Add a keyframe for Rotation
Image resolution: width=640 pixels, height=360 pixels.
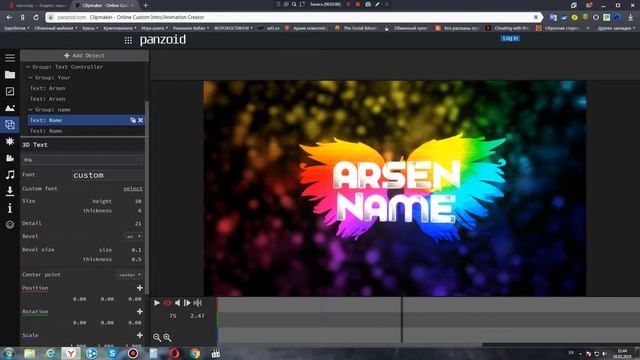(x=140, y=311)
